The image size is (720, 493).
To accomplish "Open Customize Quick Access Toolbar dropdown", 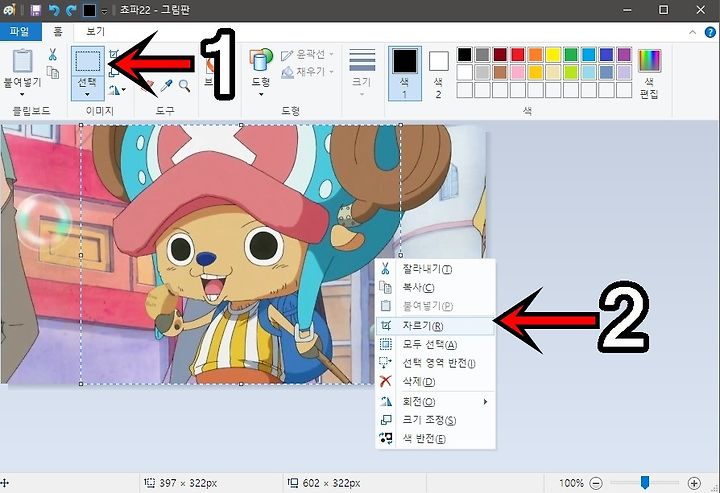I will point(104,11).
